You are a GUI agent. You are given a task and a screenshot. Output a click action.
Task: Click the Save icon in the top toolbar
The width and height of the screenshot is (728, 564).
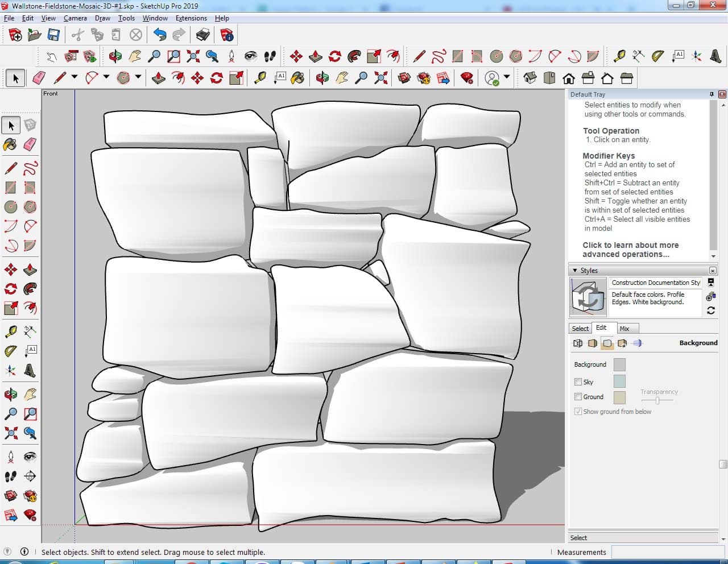coord(53,35)
